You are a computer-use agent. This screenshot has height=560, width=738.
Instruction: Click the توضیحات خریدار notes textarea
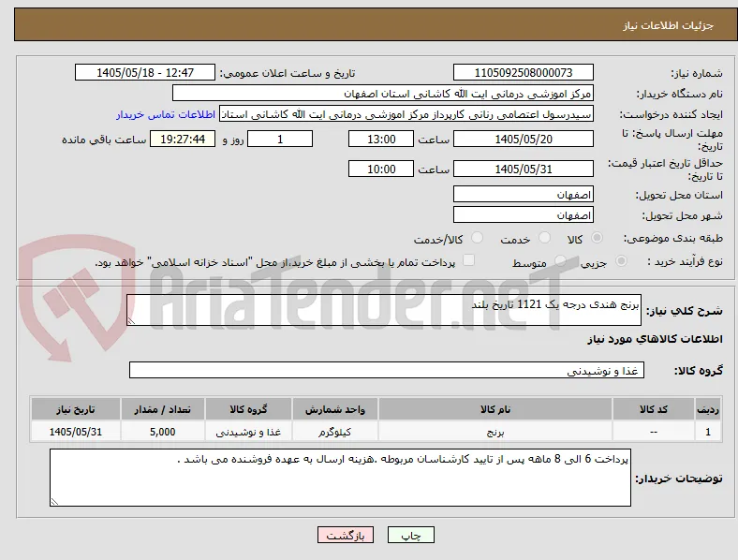340,478
